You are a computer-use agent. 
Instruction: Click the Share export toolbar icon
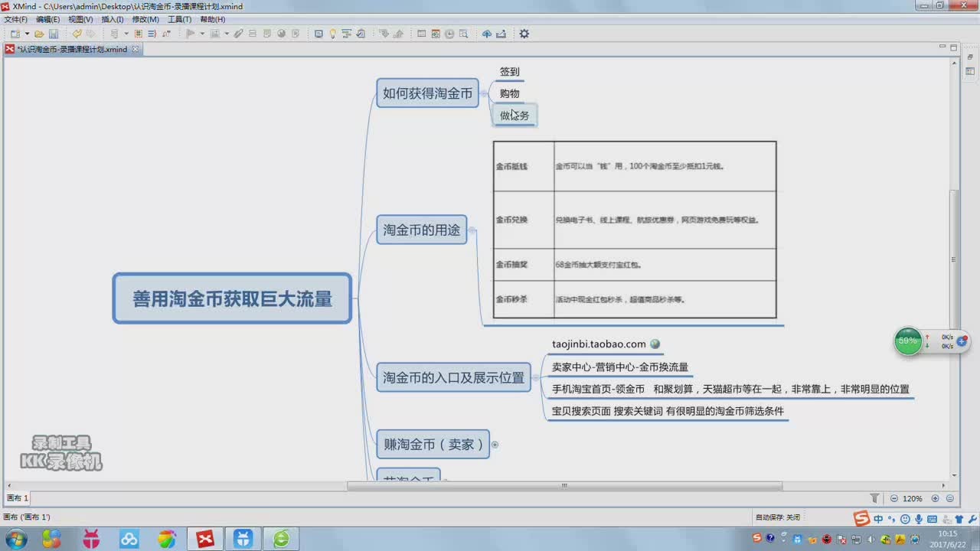[x=501, y=34]
